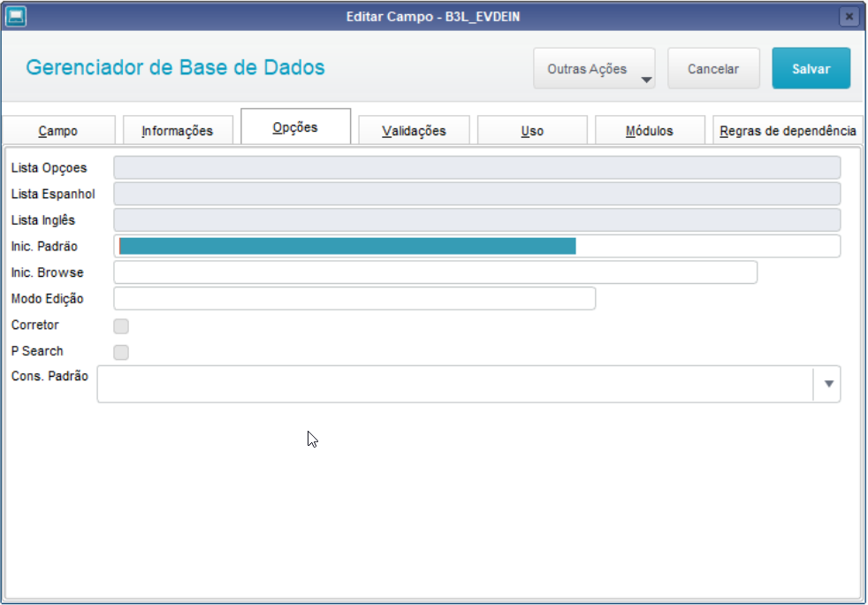Click the Modo Edição input field
Viewport: 868px width, 605px height.
[x=354, y=298]
